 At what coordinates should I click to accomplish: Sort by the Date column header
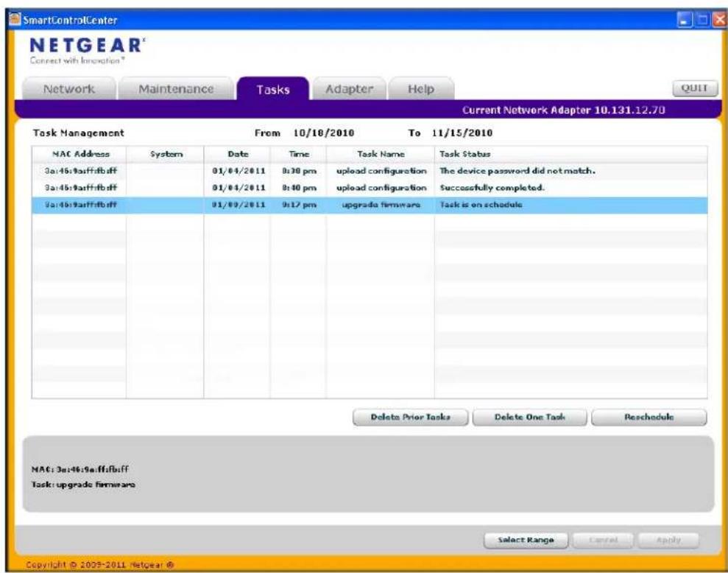(x=238, y=154)
